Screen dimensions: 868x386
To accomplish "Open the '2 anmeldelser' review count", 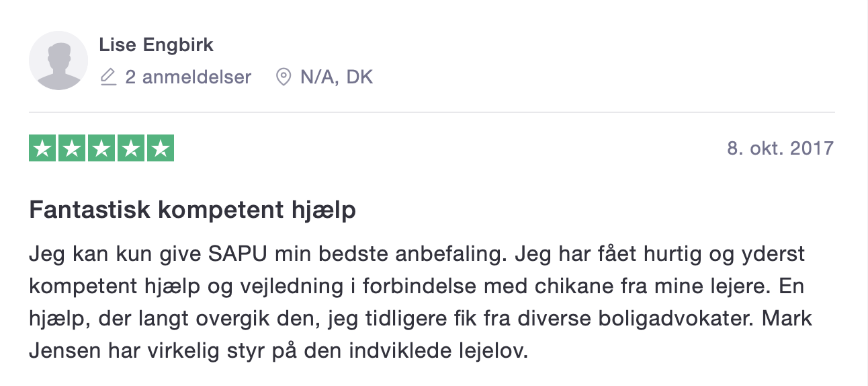I will tap(188, 77).
